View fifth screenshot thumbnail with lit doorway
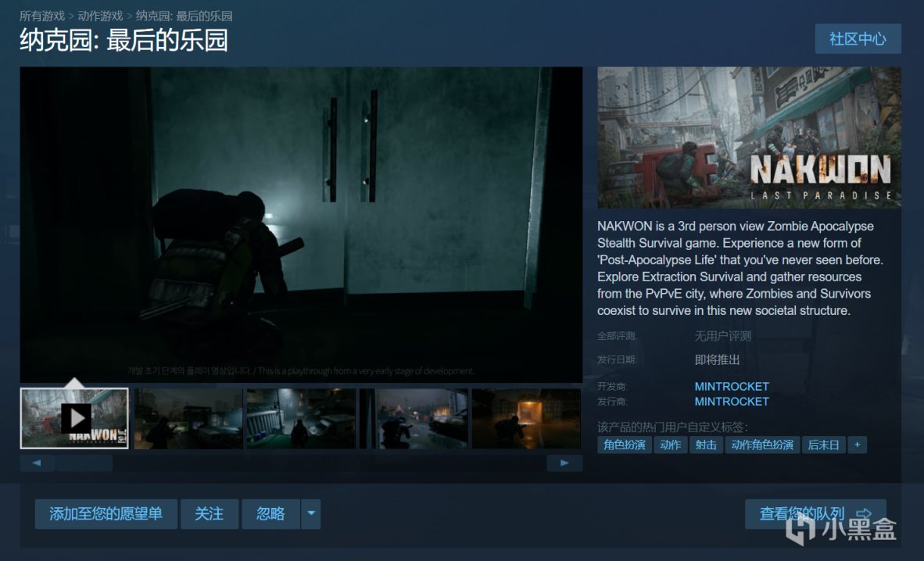 coord(526,418)
